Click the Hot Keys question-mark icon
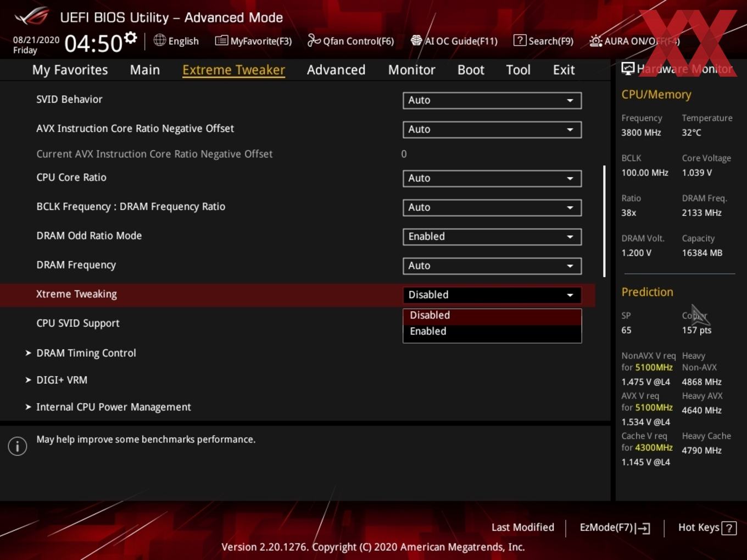This screenshot has height=560, width=747. [x=729, y=528]
